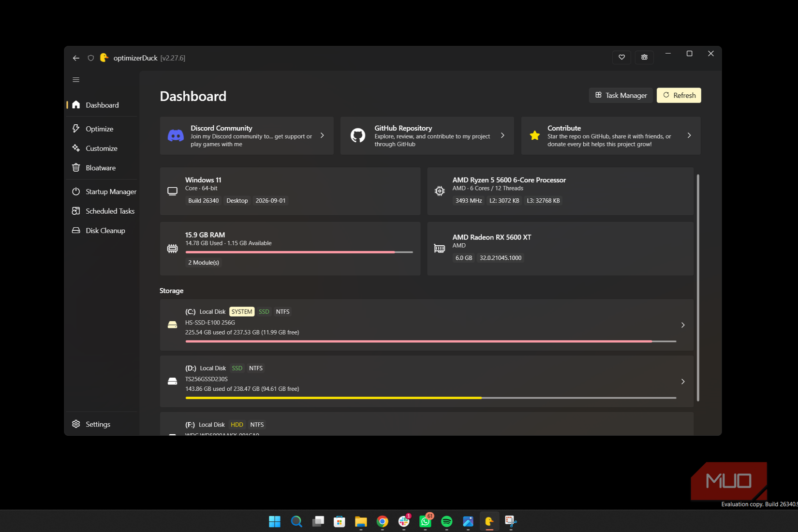
Task: Open Startup Manager
Action: (102, 192)
